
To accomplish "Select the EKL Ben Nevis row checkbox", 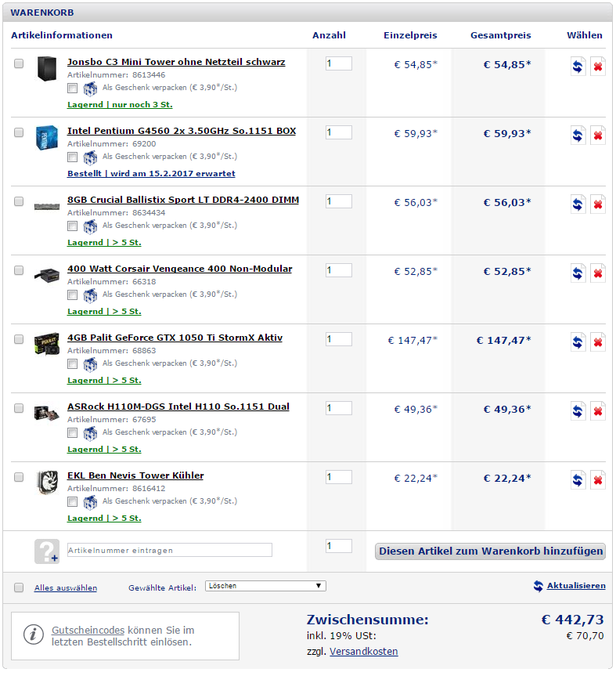I will [x=19, y=477].
